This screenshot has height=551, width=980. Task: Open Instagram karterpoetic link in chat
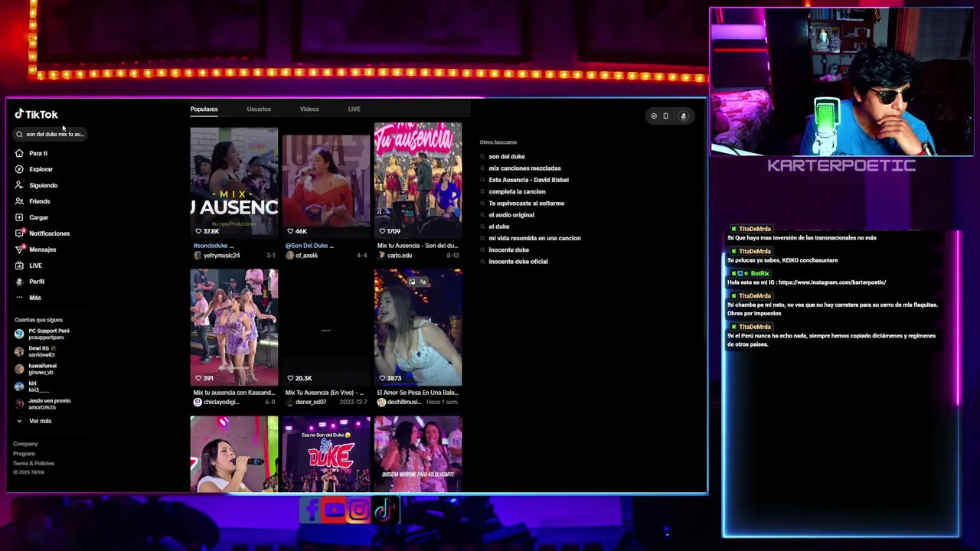[831, 282]
